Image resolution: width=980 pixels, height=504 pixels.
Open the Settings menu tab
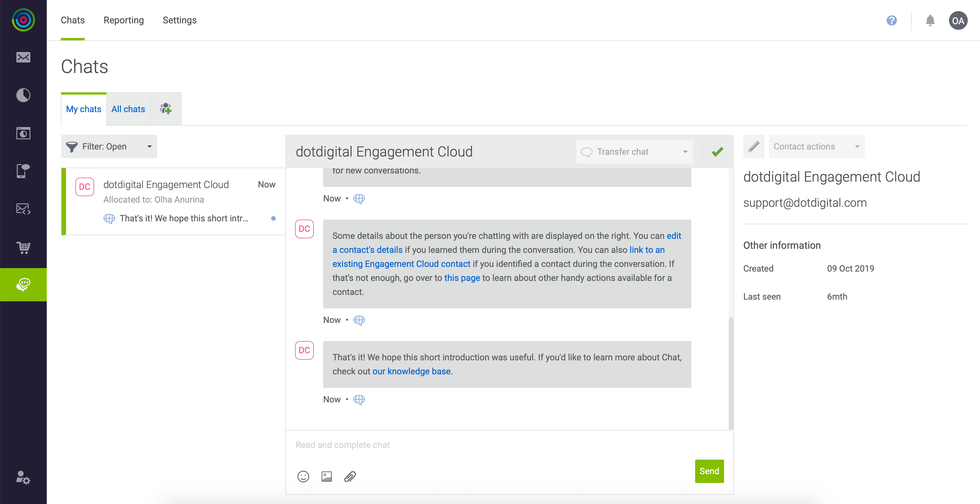point(180,20)
